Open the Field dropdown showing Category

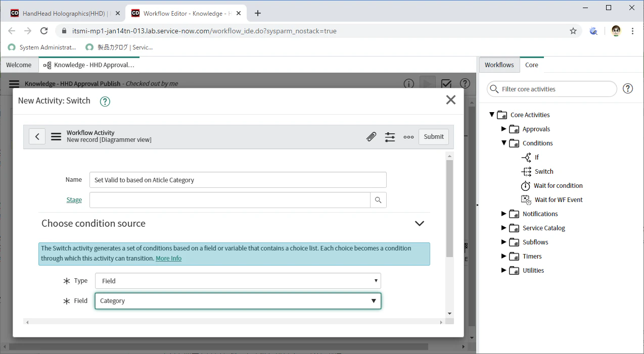coord(238,300)
